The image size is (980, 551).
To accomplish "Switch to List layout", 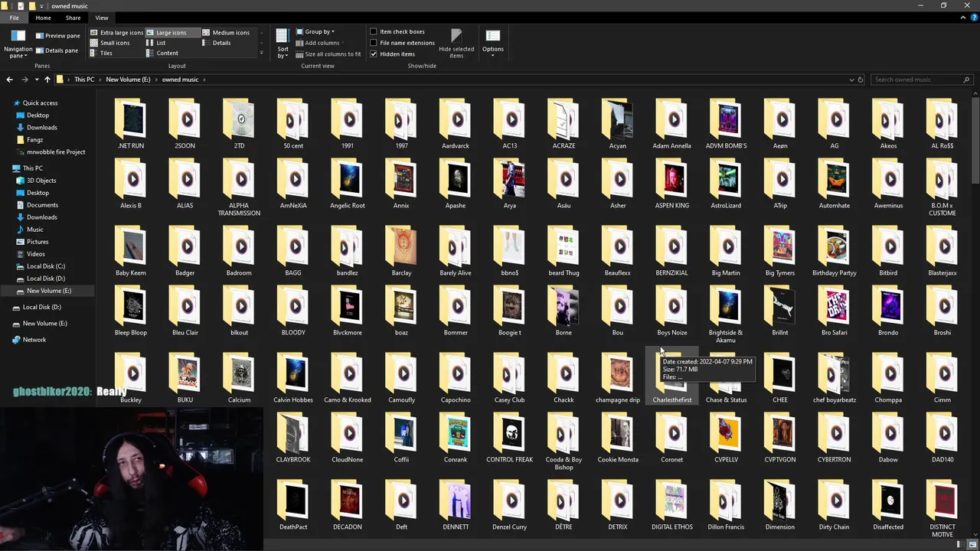I will 155,43.
